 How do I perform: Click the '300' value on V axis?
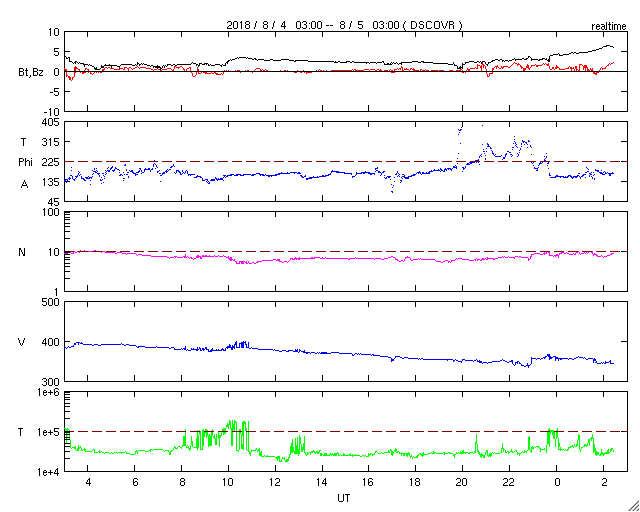pos(51,382)
